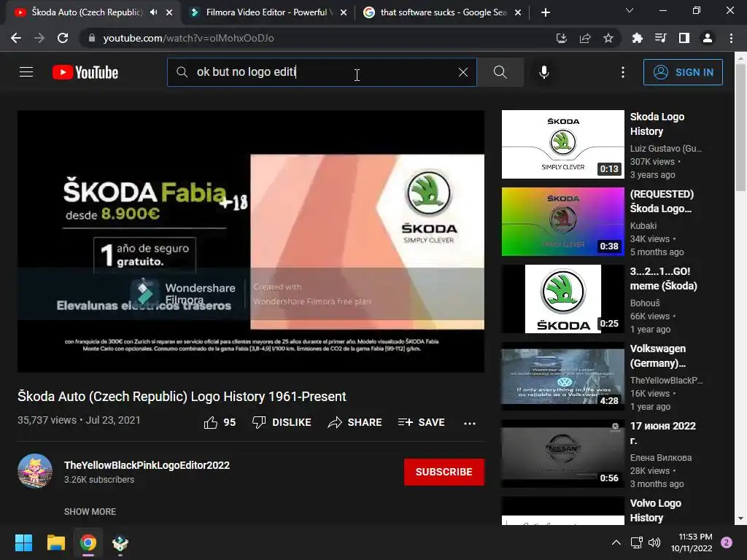The image size is (747, 560).
Task: Open the SHARE options
Action: pos(355,422)
